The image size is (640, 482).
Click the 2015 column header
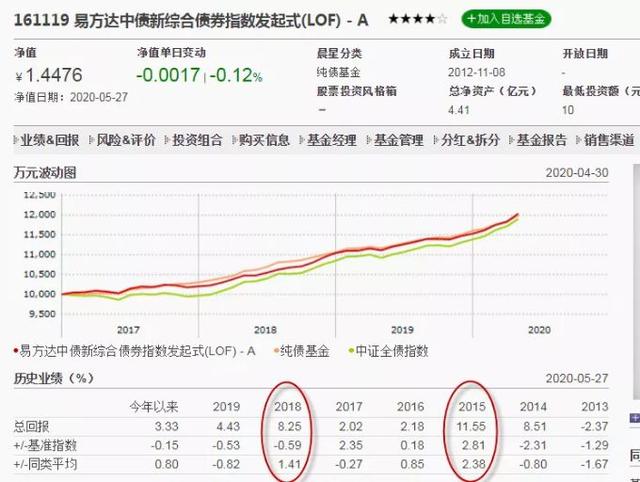pyautogui.click(x=472, y=406)
